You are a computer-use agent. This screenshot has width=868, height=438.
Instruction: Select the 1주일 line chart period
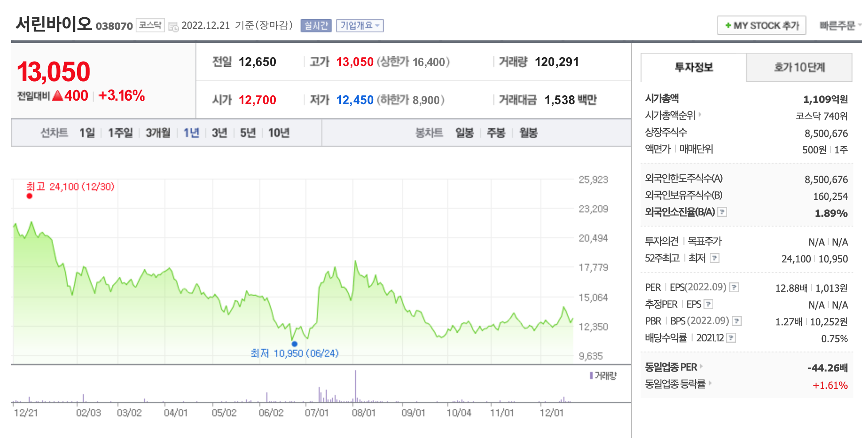(121, 133)
